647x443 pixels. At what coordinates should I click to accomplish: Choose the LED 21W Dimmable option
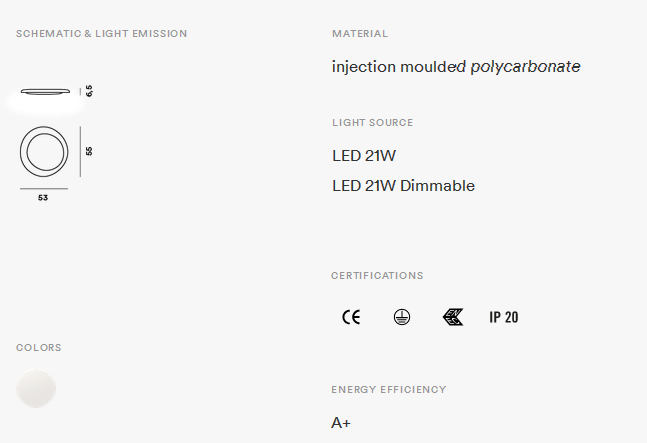click(x=403, y=186)
